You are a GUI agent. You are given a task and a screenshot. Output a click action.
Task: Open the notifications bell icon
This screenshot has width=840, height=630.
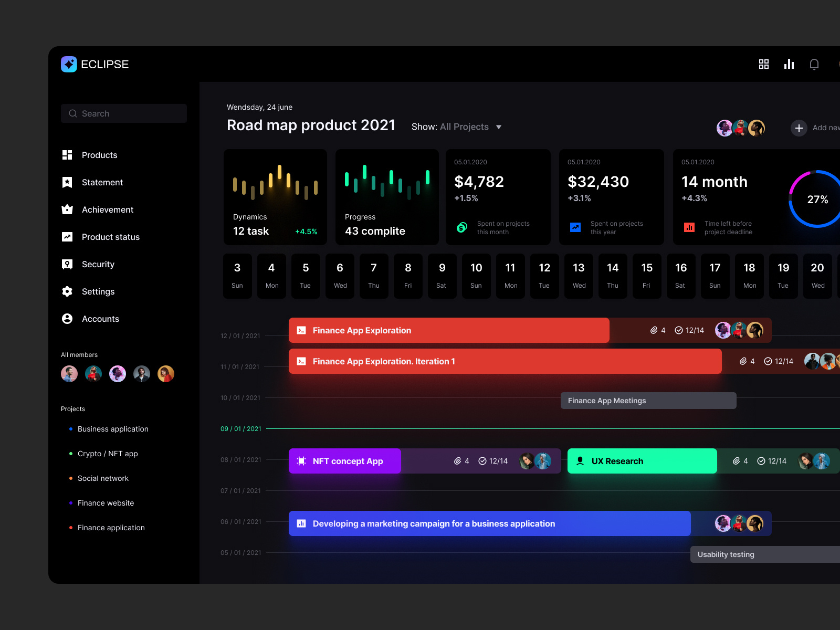click(x=815, y=64)
